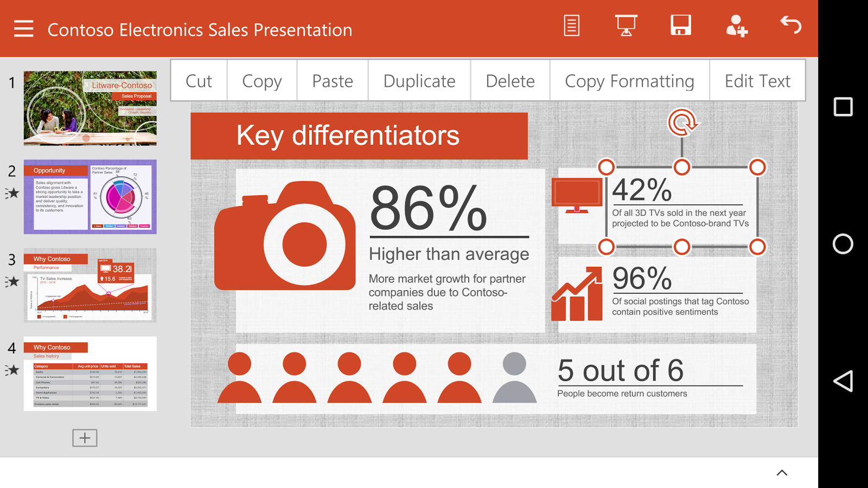
Task: Tap the Android home circle button
Action: click(x=843, y=244)
